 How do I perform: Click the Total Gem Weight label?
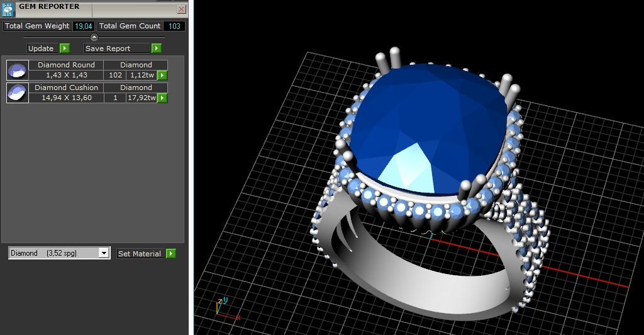(x=37, y=26)
